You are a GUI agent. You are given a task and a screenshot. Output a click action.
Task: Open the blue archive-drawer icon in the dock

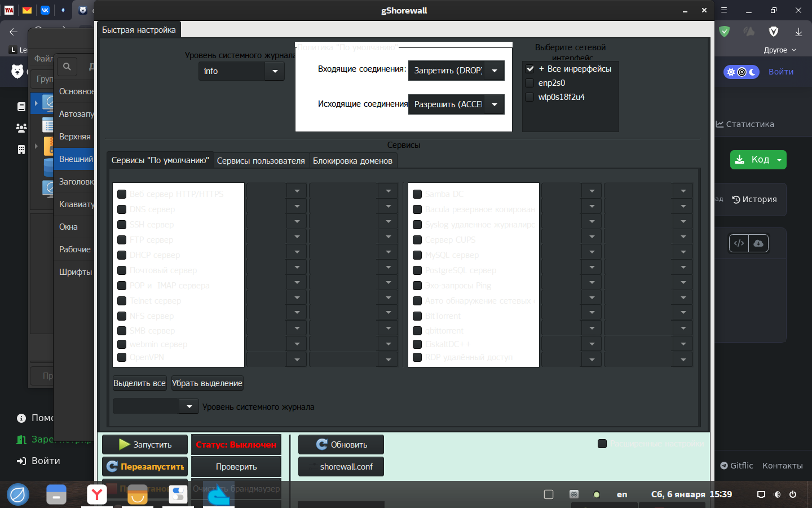click(x=56, y=494)
